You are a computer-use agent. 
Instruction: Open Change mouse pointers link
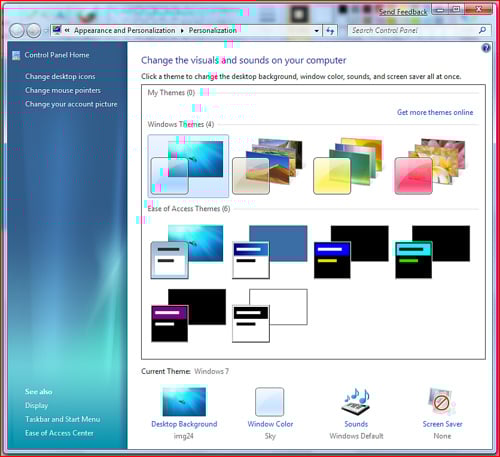pos(63,90)
